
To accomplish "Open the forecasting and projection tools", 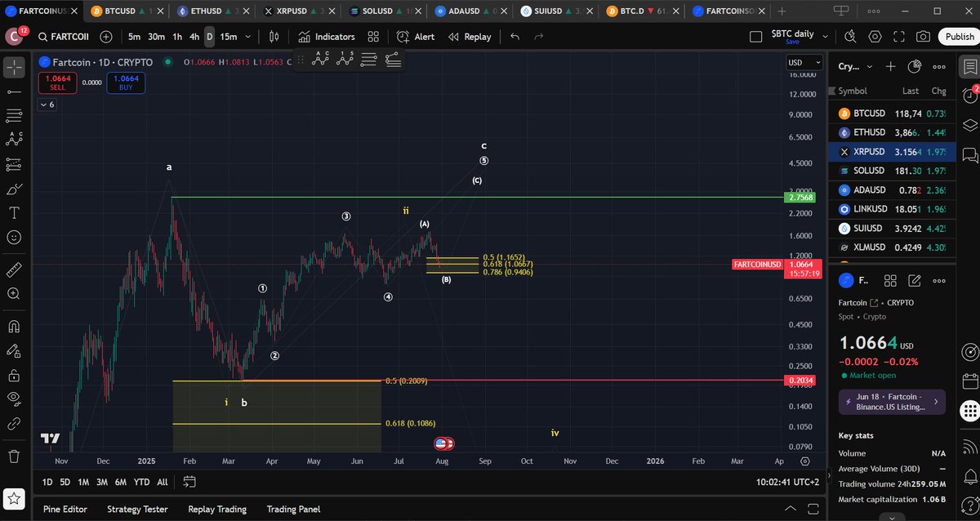I will (14, 165).
